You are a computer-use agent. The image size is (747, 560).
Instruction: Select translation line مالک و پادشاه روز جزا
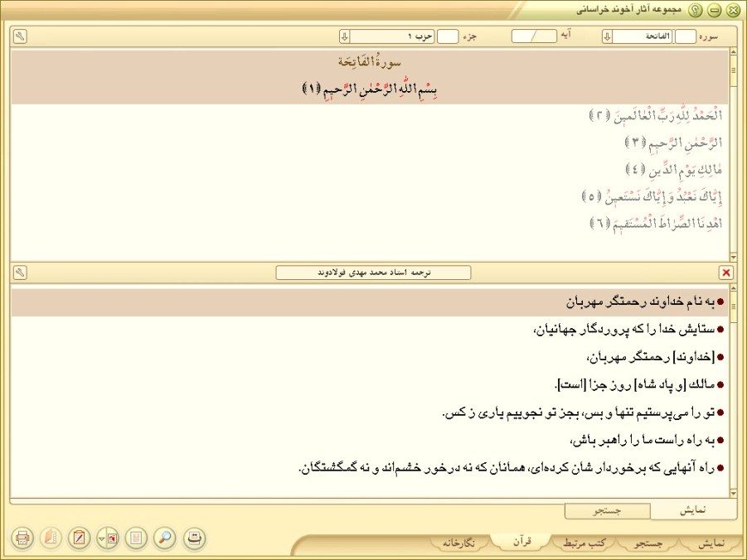635,384
